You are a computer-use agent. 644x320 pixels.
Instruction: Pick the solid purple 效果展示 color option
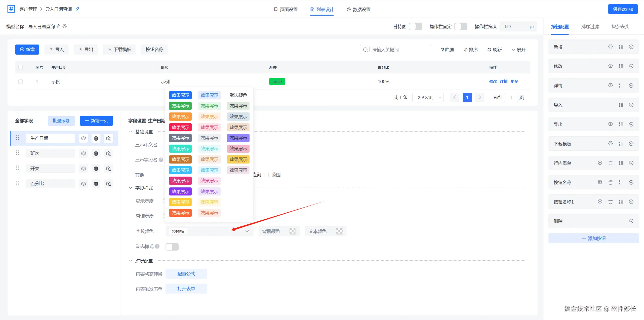click(180, 191)
